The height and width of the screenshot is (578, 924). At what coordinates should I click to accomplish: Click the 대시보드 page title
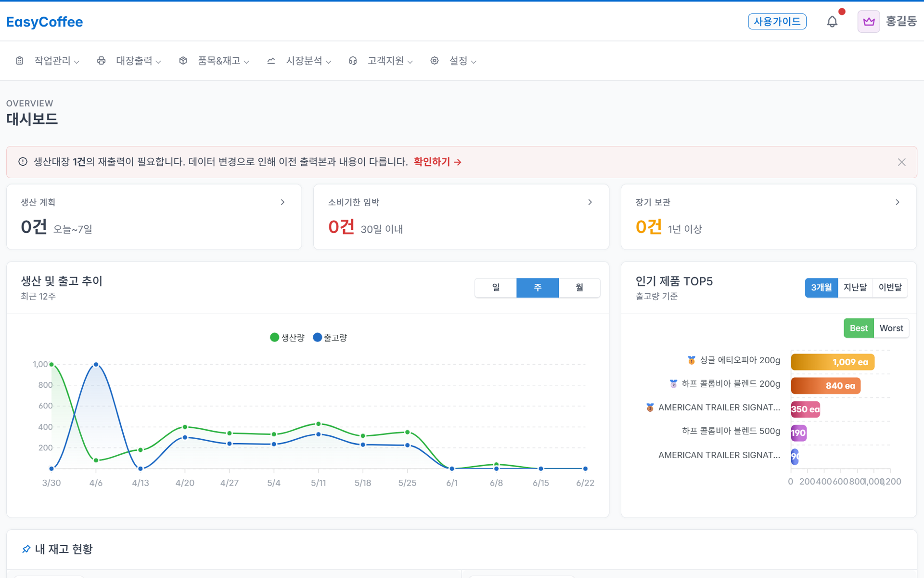click(32, 119)
